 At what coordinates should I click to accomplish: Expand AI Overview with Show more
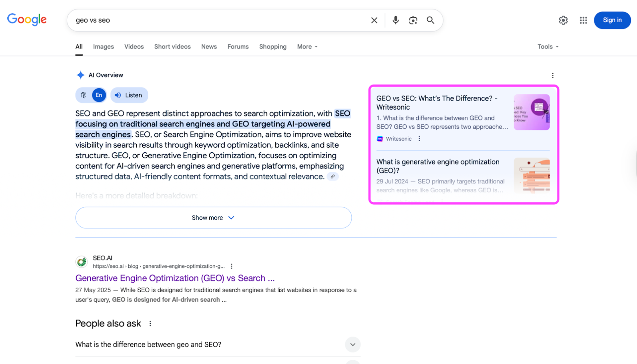[213, 218]
